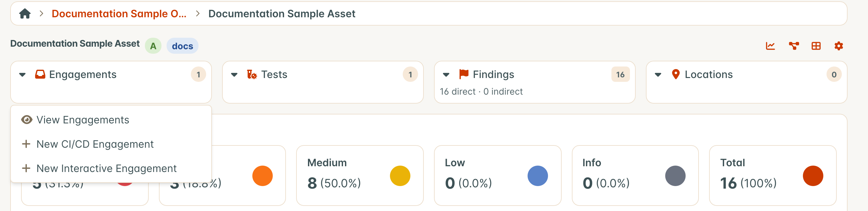Open the table grid view icon
This screenshot has width=868, height=211.
816,46
